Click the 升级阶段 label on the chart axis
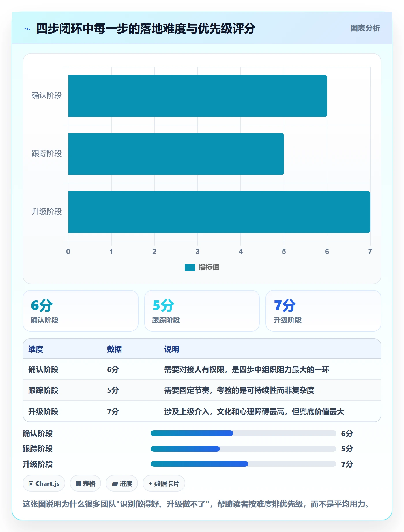This screenshot has width=404, height=532. 47,212
